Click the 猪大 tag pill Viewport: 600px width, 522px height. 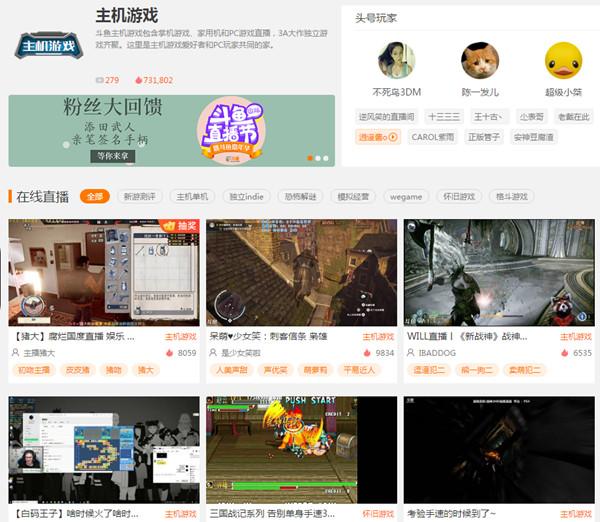click(x=146, y=370)
